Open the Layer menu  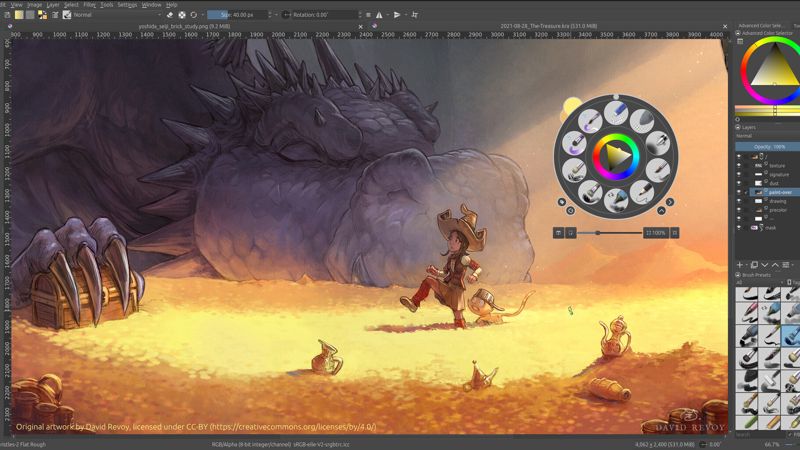click(53, 5)
